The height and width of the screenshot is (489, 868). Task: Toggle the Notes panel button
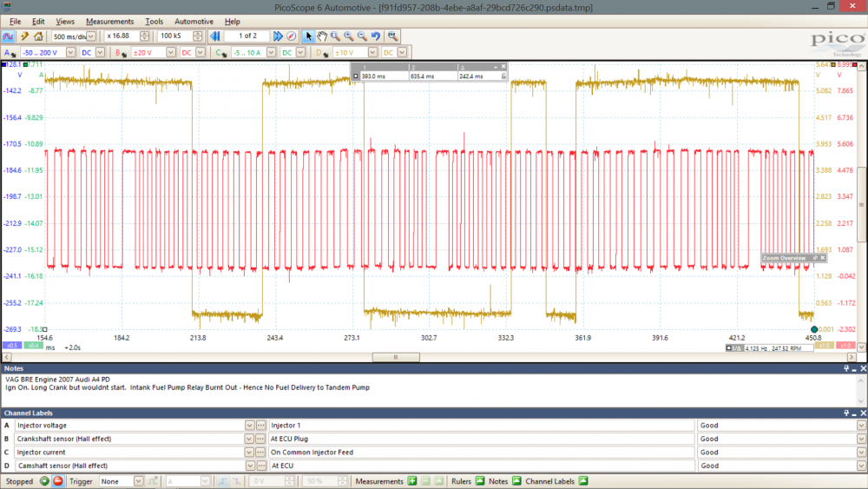[x=516, y=481]
